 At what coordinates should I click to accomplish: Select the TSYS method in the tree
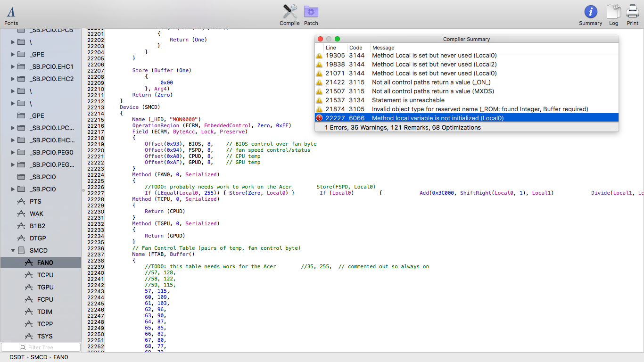pyautogui.click(x=45, y=336)
